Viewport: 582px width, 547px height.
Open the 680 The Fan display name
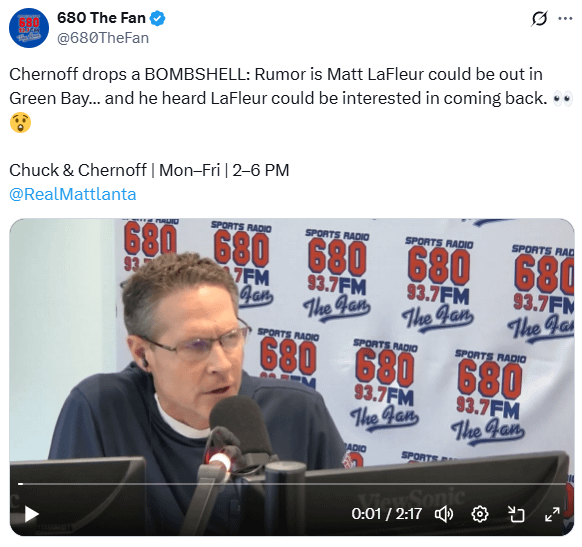click(x=101, y=18)
